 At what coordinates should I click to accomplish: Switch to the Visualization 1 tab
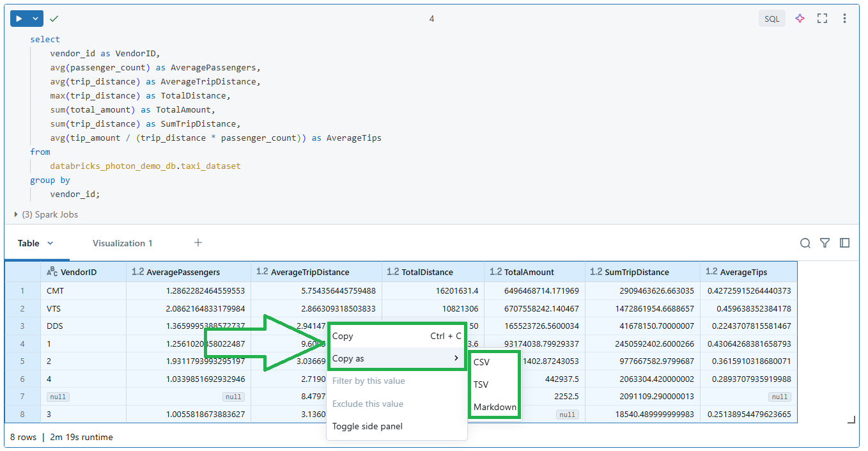pos(122,243)
